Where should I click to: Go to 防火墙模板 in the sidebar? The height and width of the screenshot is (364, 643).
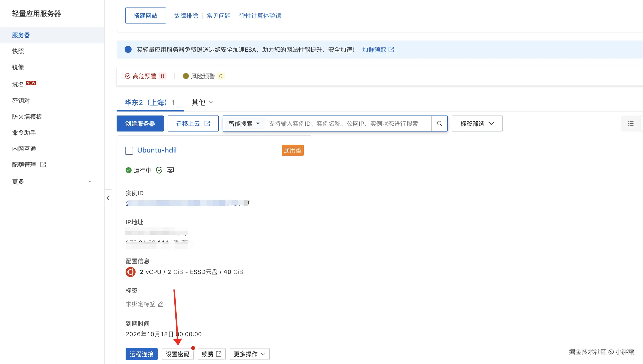coord(27,116)
